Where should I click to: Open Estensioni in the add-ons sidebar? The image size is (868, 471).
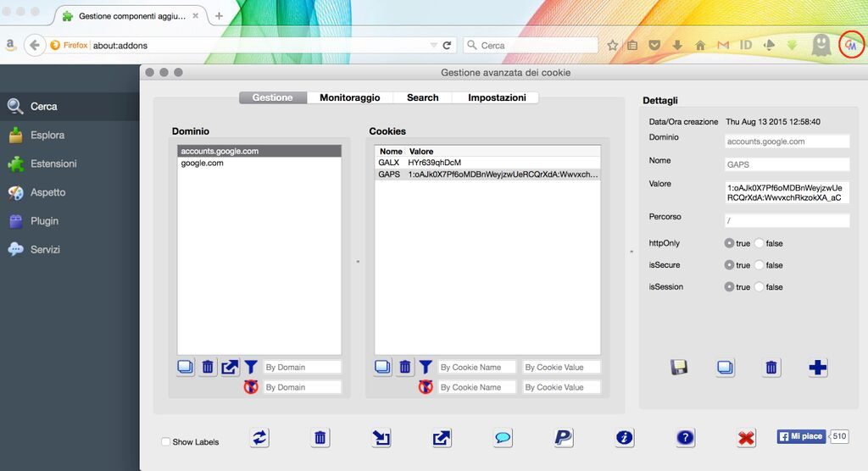53,163
